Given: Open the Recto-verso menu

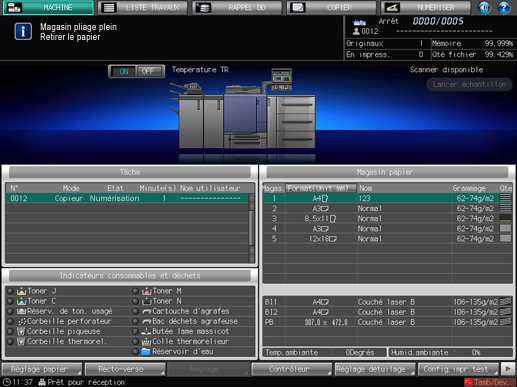Looking at the screenshot, I should tap(125, 369).
